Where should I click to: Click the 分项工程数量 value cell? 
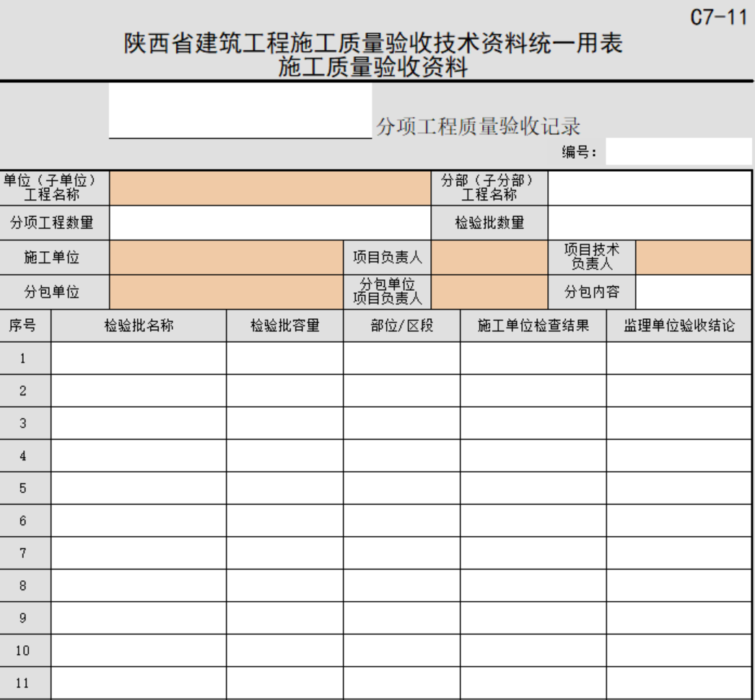point(270,223)
